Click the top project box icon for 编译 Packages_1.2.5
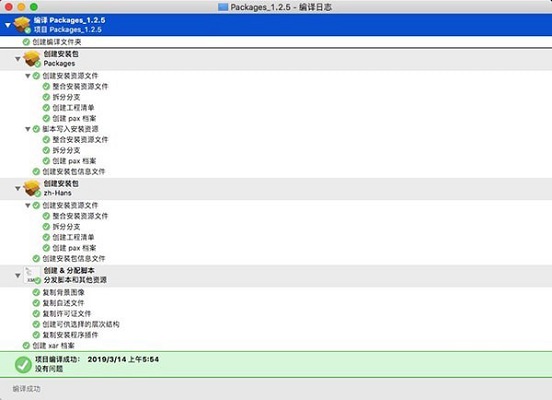The height and width of the screenshot is (400, 552). point(22,25)
